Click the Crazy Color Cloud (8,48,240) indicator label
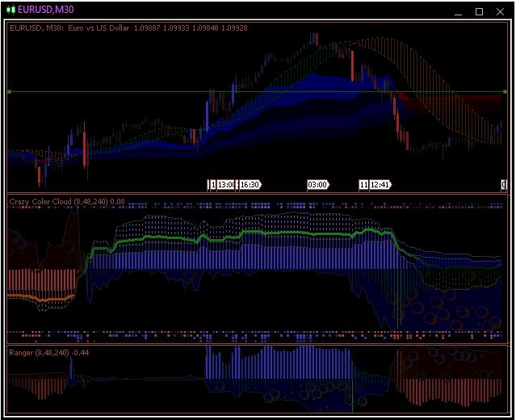This screenshot has width=516, height=420. click(67, 201)
